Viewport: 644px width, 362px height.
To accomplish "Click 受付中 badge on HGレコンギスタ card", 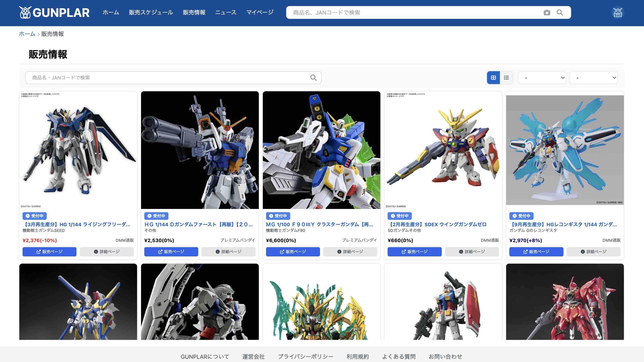I will pyautogui.click(x=521, y=216).
